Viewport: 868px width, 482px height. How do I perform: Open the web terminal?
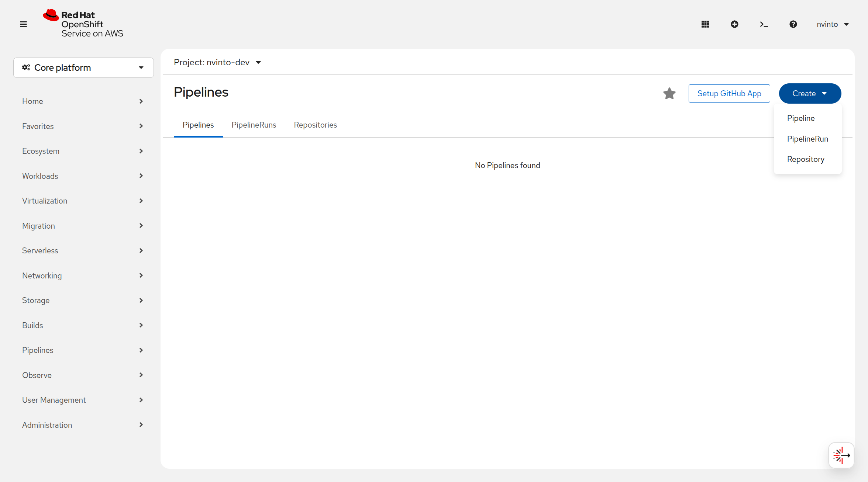tap(764, 24)
